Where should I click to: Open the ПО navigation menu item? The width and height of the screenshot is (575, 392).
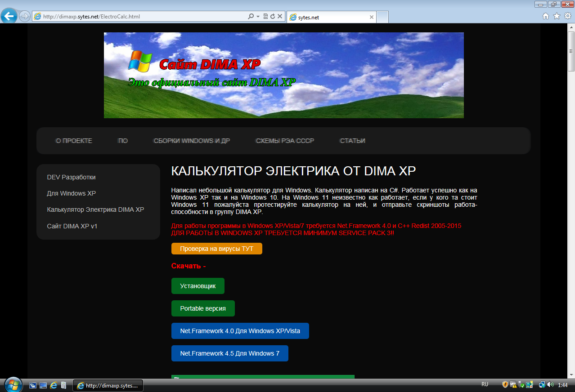click(x=123, y=141)
